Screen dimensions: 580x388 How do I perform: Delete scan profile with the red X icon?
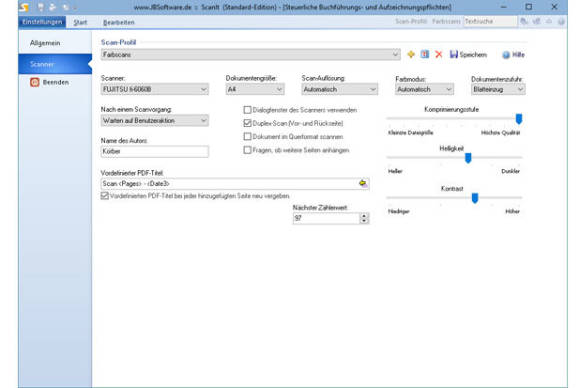[x=439, y=55]
